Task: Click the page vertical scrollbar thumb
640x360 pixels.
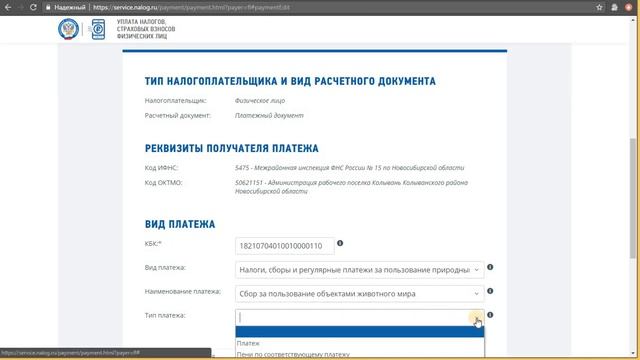Action: [x=633, y=198]
